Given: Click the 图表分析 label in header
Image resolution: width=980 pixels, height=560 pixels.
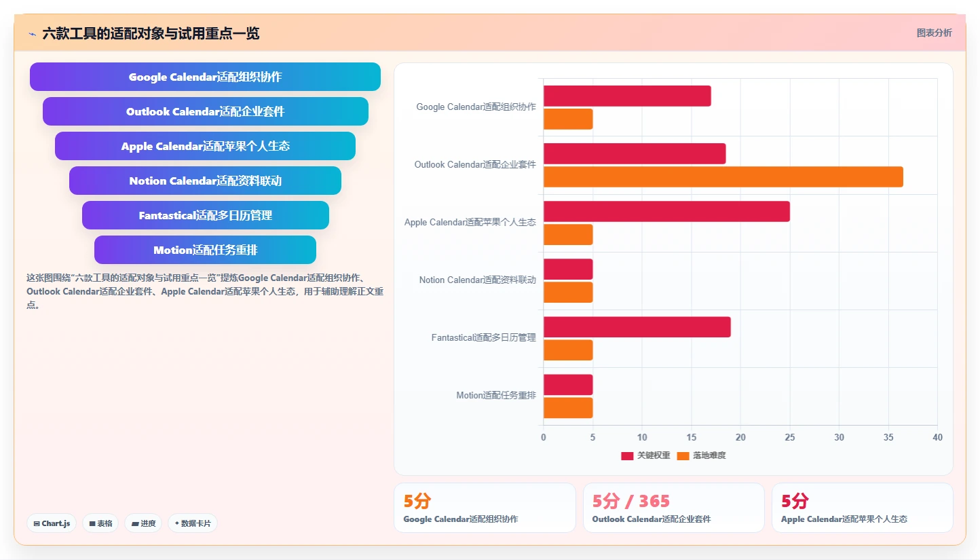Looking at the screenshot, I should tap(934, 33).
